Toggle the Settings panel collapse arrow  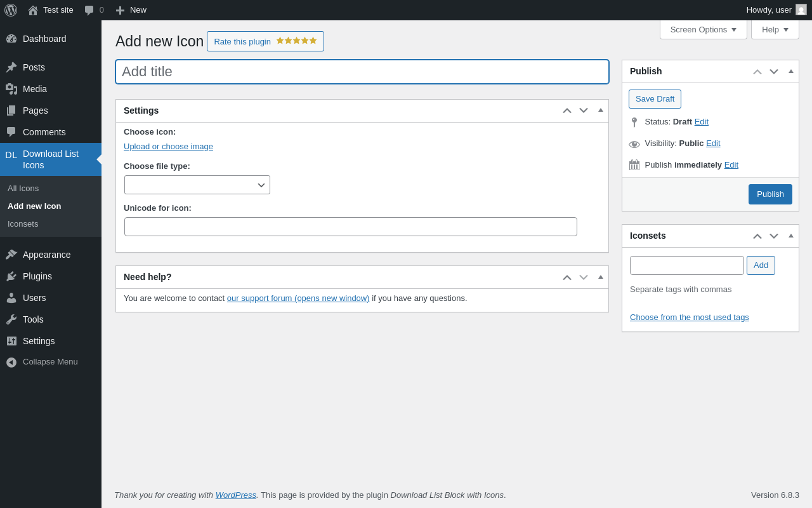tap(601, 110)
